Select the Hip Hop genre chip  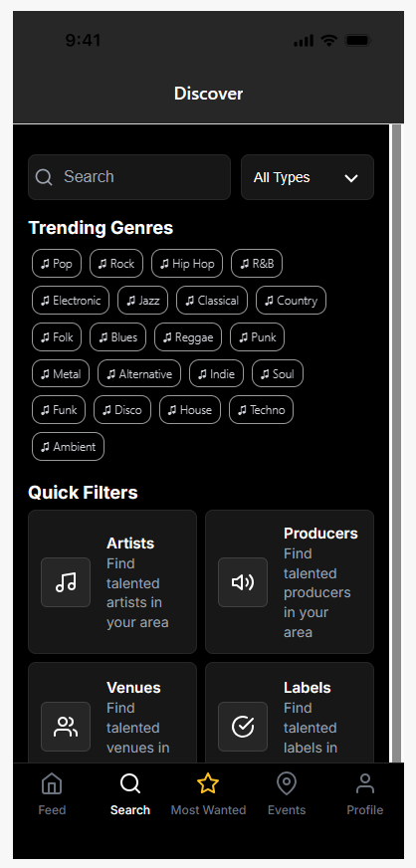tap(187, 264)
